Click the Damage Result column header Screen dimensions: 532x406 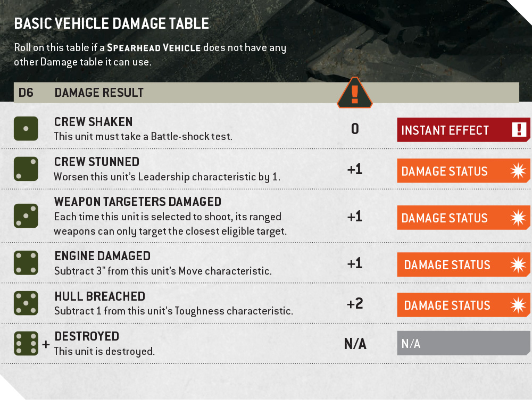(99, 93)
